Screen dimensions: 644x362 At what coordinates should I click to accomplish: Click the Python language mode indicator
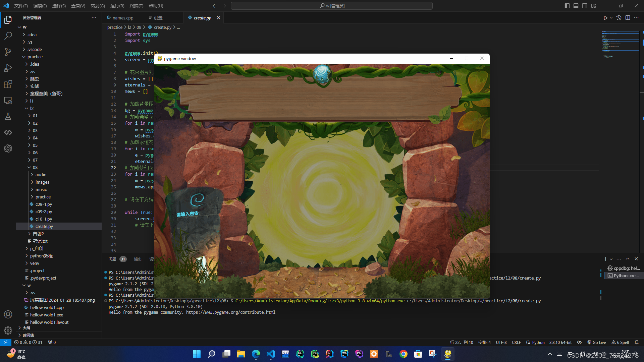click(x=538, y=342)
